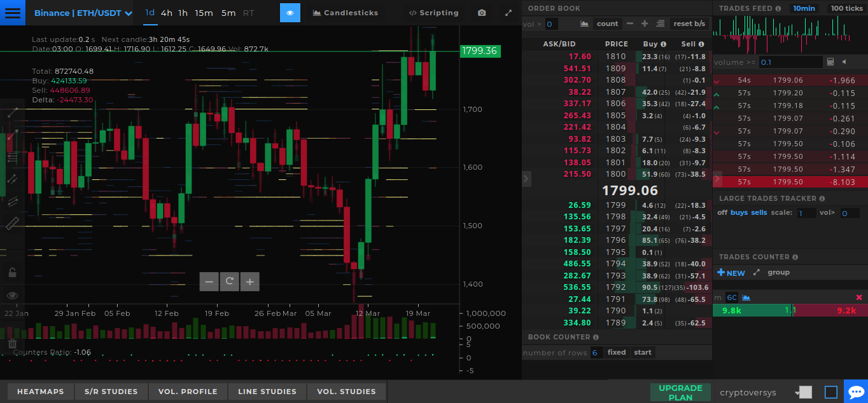Switch to the 4h timeframe tab
The image size is (868, 403).
click(166, 12)
